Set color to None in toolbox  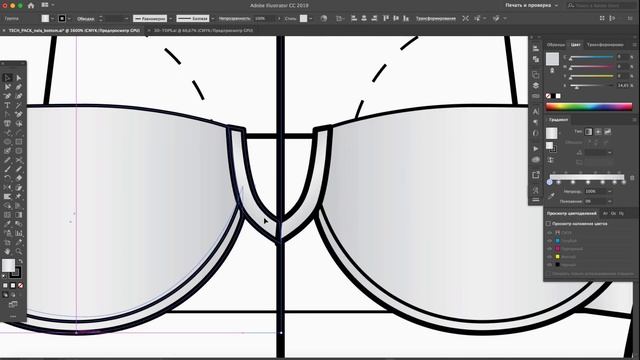(21, 285)
